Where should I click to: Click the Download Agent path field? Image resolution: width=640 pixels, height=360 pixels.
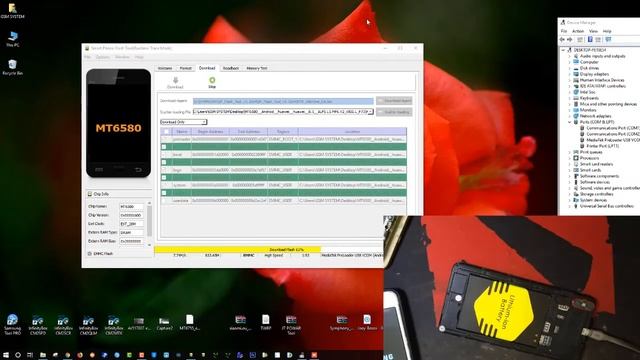coord(283,101)
